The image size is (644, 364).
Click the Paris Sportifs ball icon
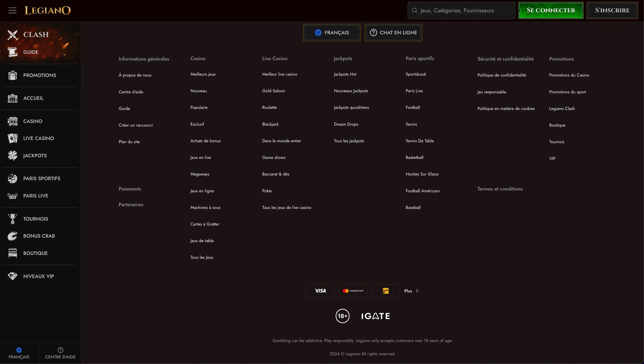pos(13,178)
